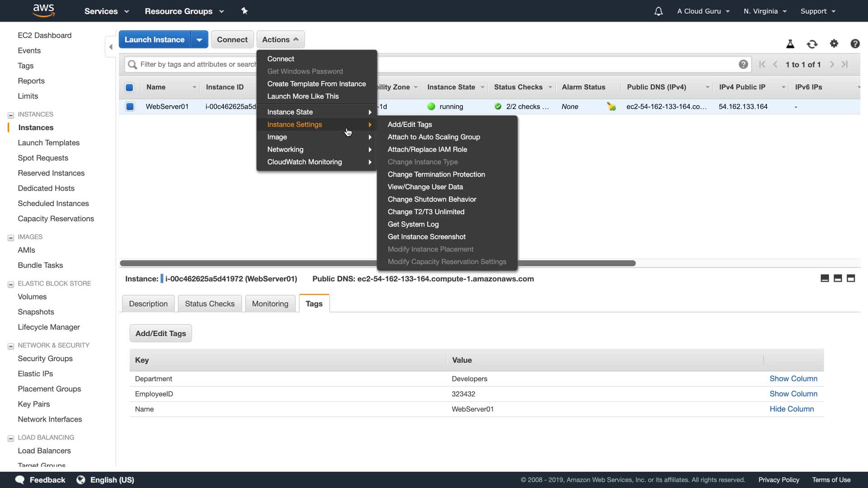Click the notifications bell icon
The width and height of the screenshot is (868, 488).
658,11
